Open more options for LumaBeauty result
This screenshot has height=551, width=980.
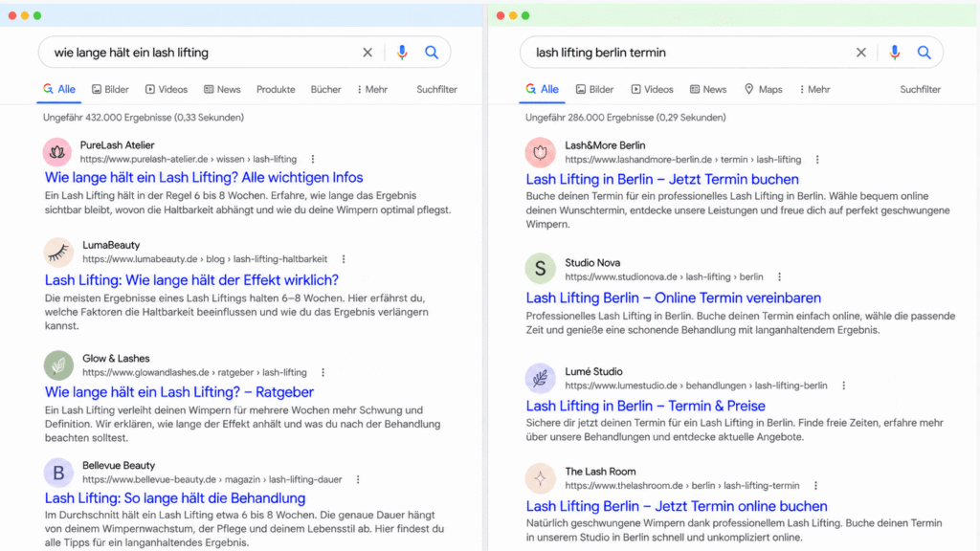344,258
